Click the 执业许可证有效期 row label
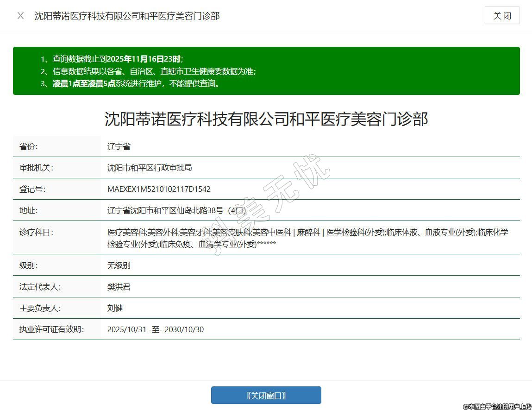This screenshot has height=410, width=532. [x=51, y=329]
